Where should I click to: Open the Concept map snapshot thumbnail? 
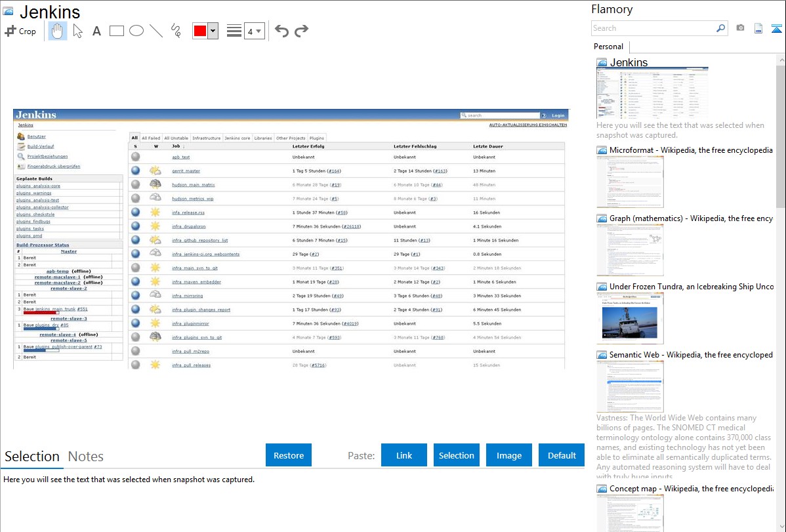coord(630,514)
